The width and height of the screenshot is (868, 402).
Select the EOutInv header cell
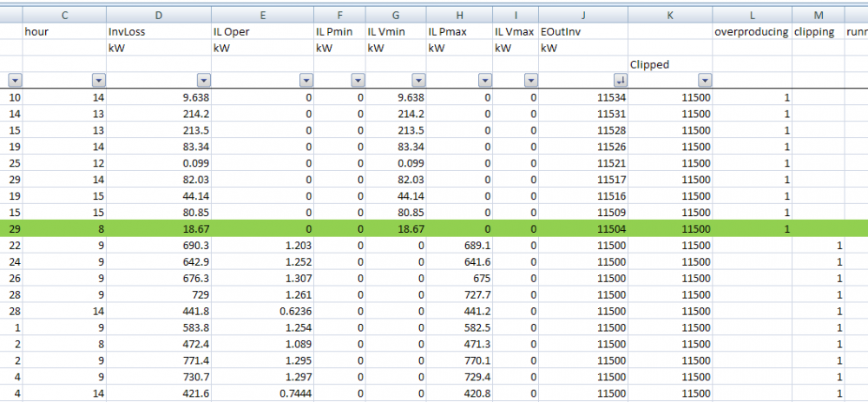(582, 32)
